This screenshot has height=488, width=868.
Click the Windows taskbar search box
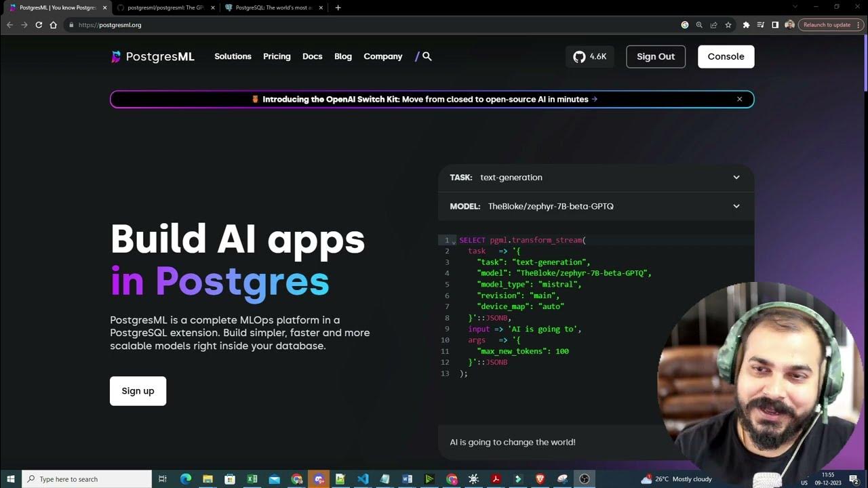[87, 479]
